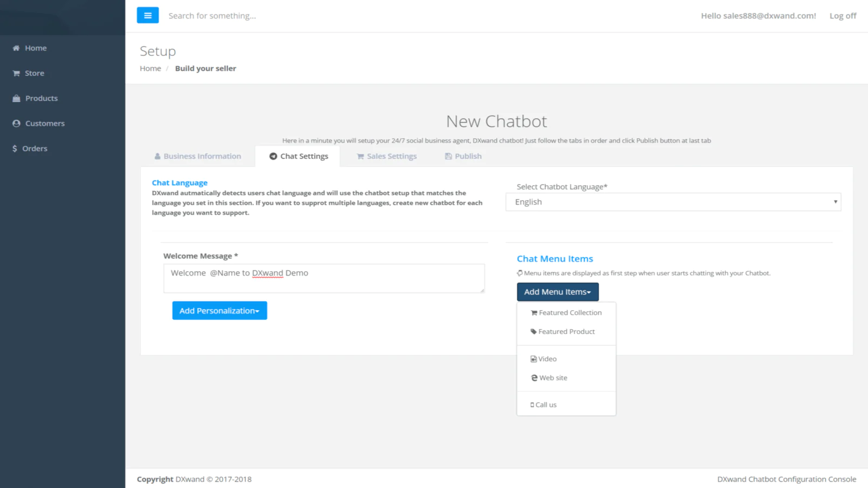Open the Select Chatbot Language dropdown

point(673,202)
